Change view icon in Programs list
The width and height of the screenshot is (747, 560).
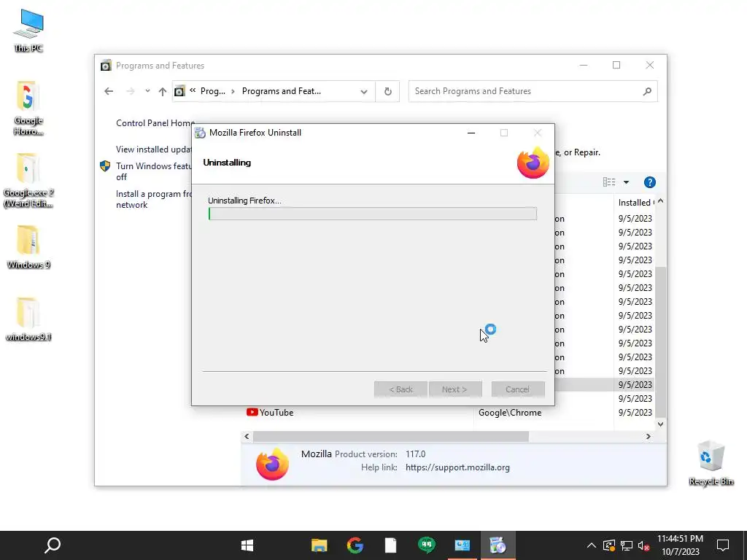609,182
